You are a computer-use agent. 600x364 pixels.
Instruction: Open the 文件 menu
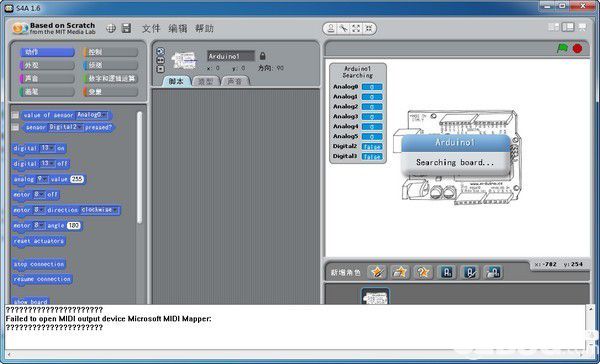pos(151,28)
